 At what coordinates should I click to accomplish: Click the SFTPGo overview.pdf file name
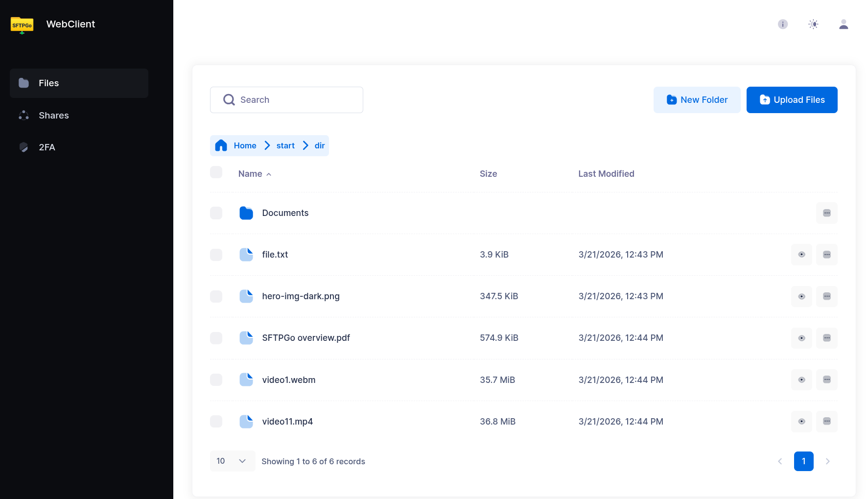tap(306, 338)
